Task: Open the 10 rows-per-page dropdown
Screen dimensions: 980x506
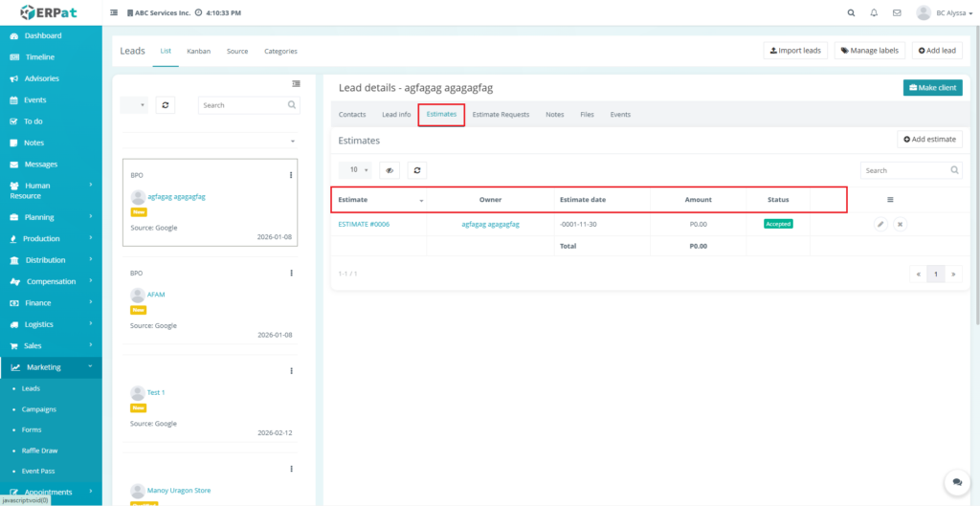Action: [x=355, y=170]
